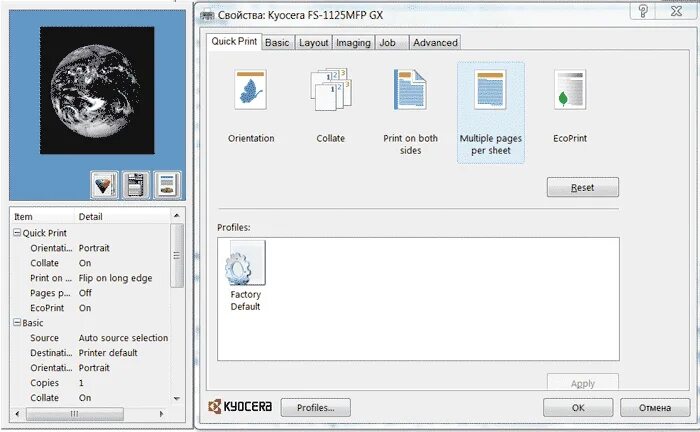This screenshot has width=700, height=432.
Task: Collapse the Quick Print tree section
Action: click(x=17, y=233)
